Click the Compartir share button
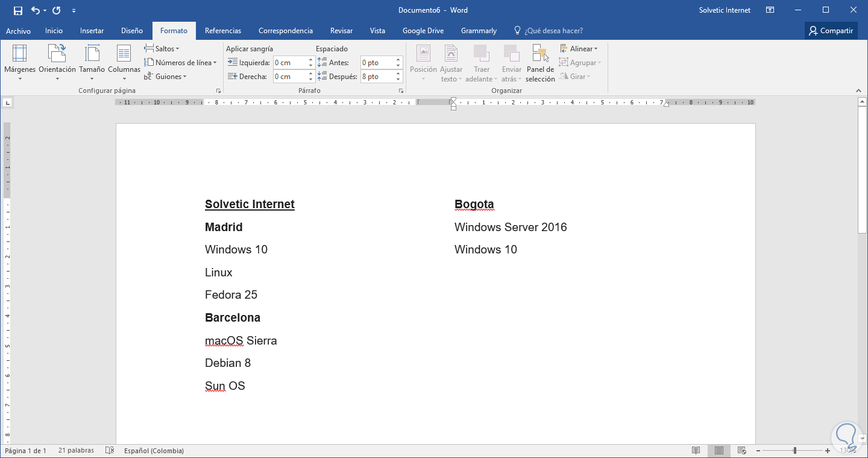Screen dimensions: 868x458 point(831,31)
